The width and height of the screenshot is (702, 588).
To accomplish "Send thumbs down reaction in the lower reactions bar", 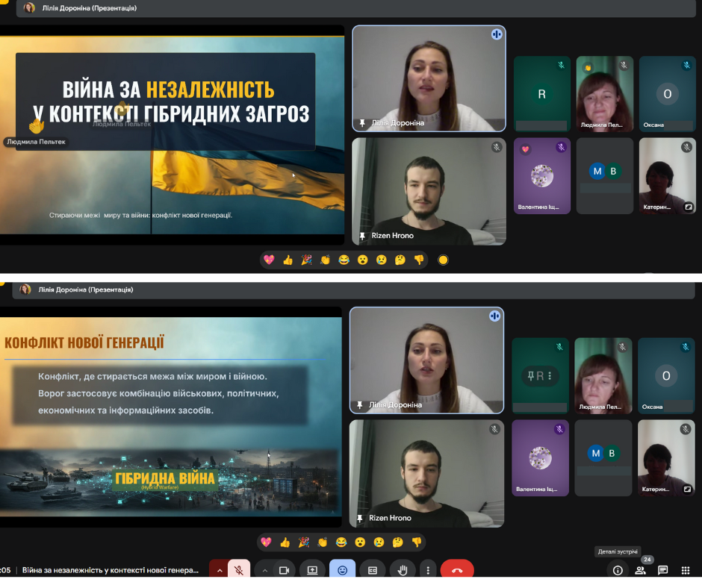I will pyautogui.click(x=417, y=542).
